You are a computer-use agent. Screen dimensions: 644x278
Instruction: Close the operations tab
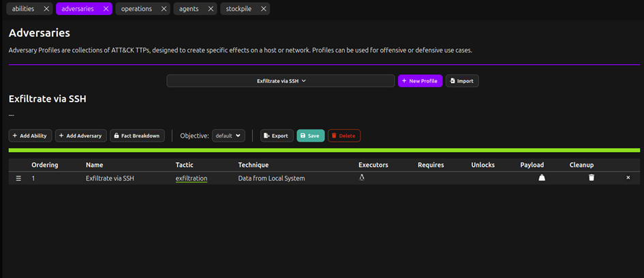pos(164,9)
